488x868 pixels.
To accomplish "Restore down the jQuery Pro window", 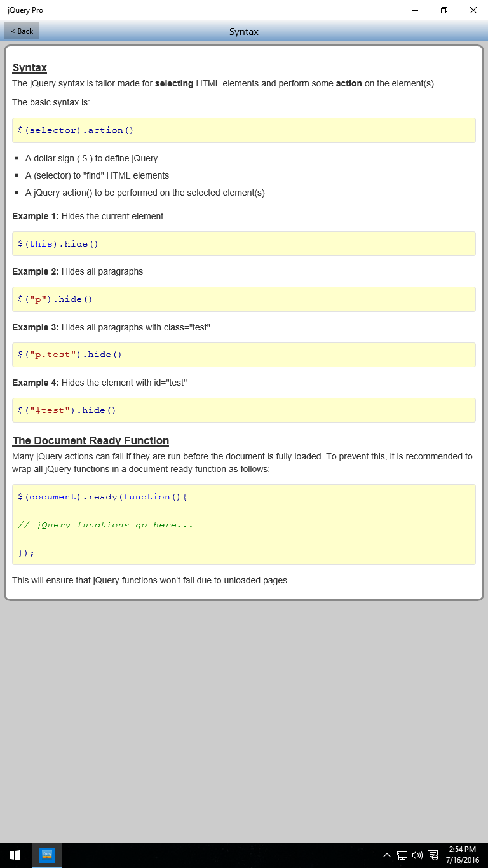I will (x=444, y=10).
